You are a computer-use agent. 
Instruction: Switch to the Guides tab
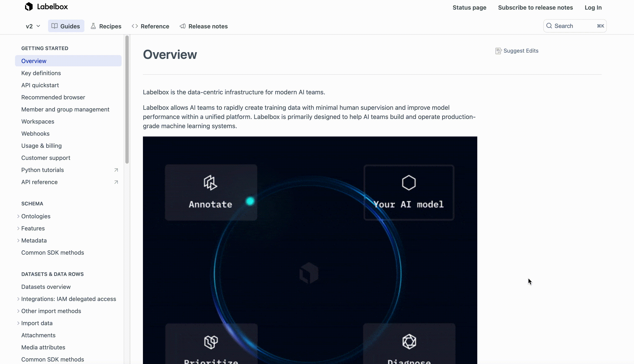pyautogui.click(x=66, y=26)
